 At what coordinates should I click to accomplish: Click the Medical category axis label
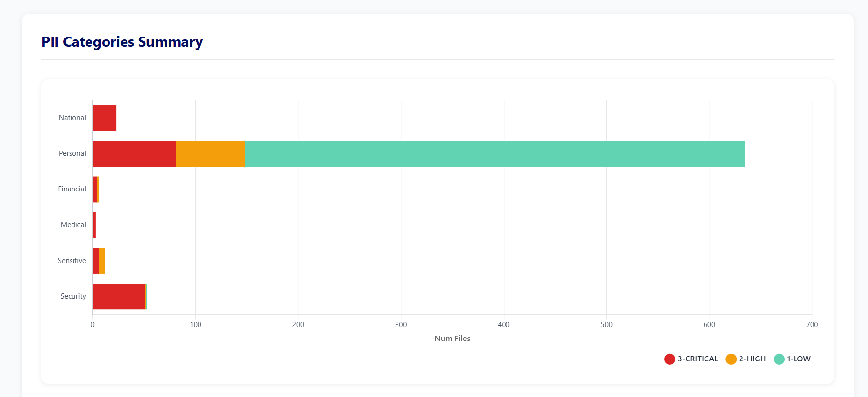[73, 225]
